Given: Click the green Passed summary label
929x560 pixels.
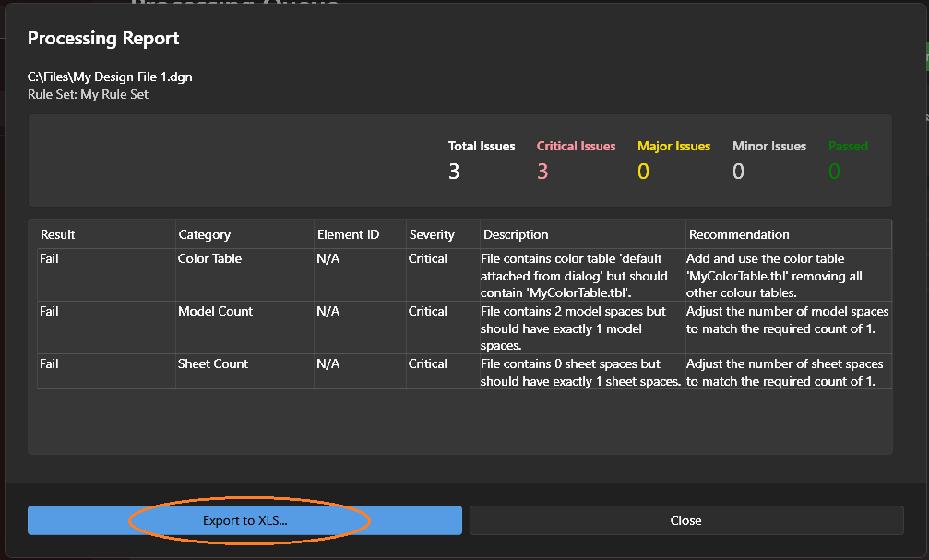Looking at the screenshot, I should point(848,146).
